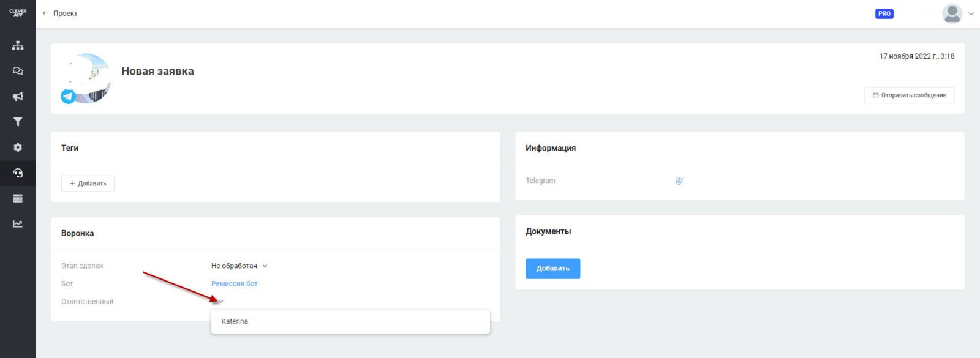Open the server list sidebar icon
Screen dimensions: 980x358
(x=18, y=198)
